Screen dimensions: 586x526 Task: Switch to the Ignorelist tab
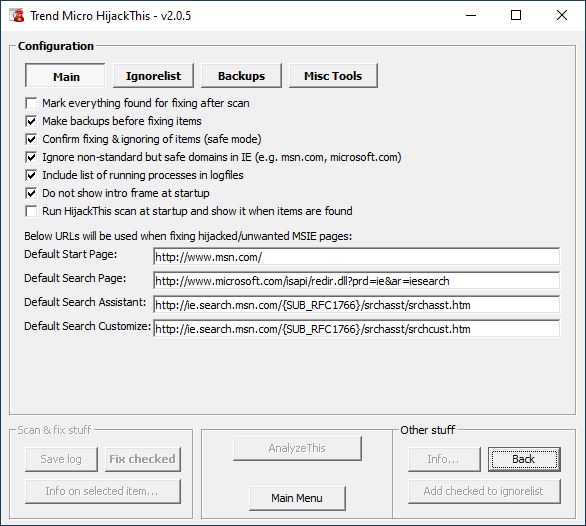153,76
